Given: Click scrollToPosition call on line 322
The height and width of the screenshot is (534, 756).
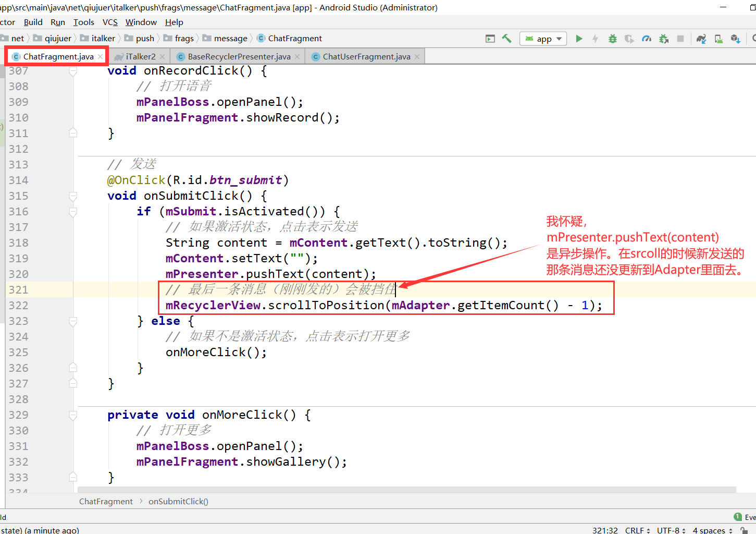Looking at the screenshot, I should click(326, 306).
